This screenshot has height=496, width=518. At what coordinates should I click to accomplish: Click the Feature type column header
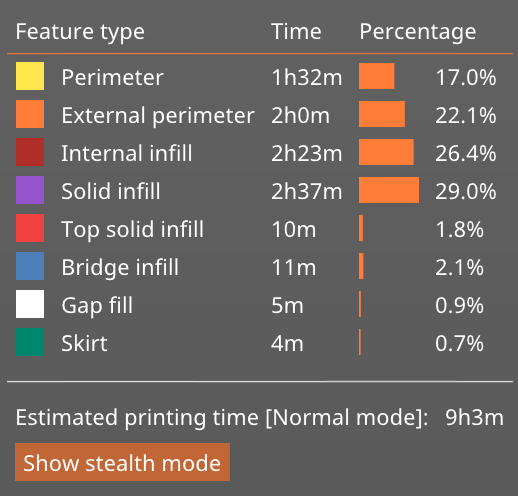pyautogui.click(x=80, y=33)
